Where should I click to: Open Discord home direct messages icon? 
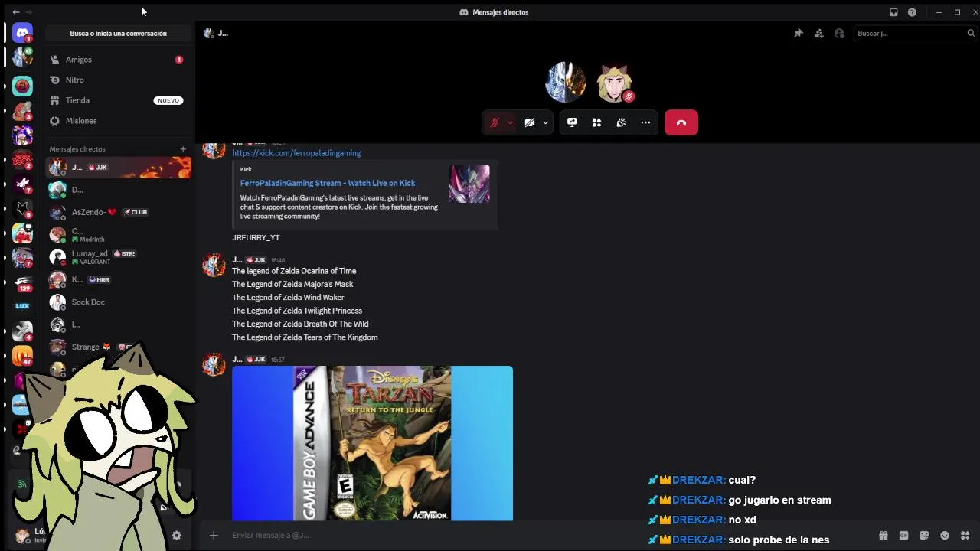click(22, 33)
